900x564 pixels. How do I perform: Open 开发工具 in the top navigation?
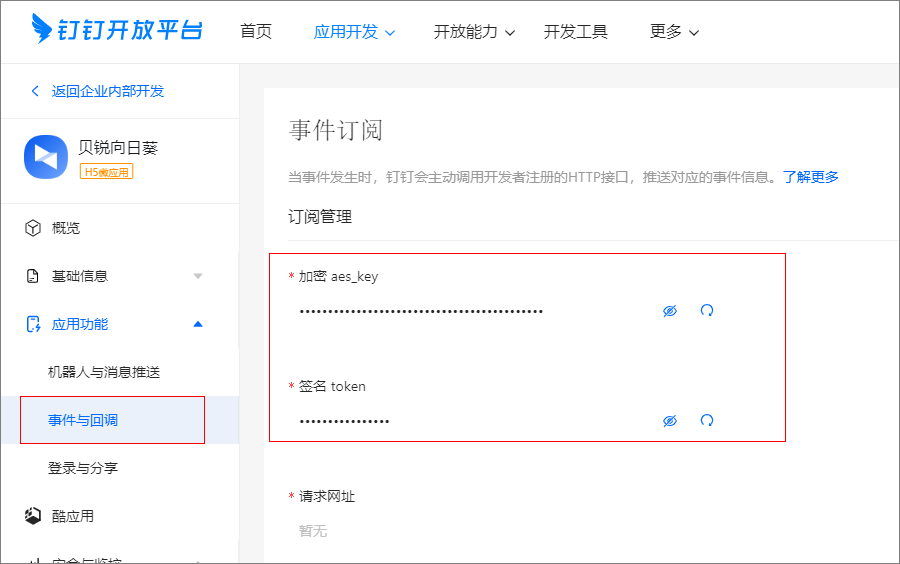[x=576, y=32]
